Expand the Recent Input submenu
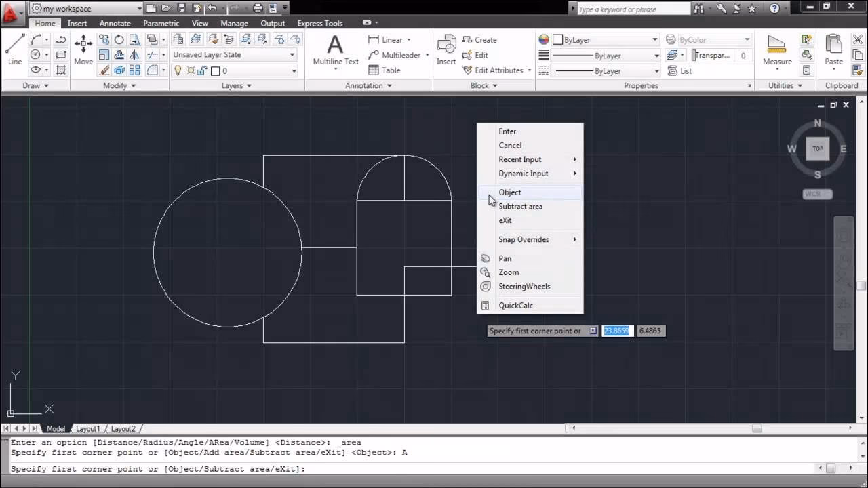 pos(519,159)
